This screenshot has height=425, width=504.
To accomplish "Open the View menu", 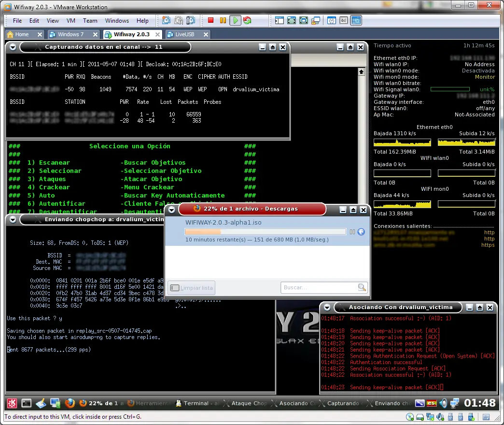I will (x=53, y=21).
